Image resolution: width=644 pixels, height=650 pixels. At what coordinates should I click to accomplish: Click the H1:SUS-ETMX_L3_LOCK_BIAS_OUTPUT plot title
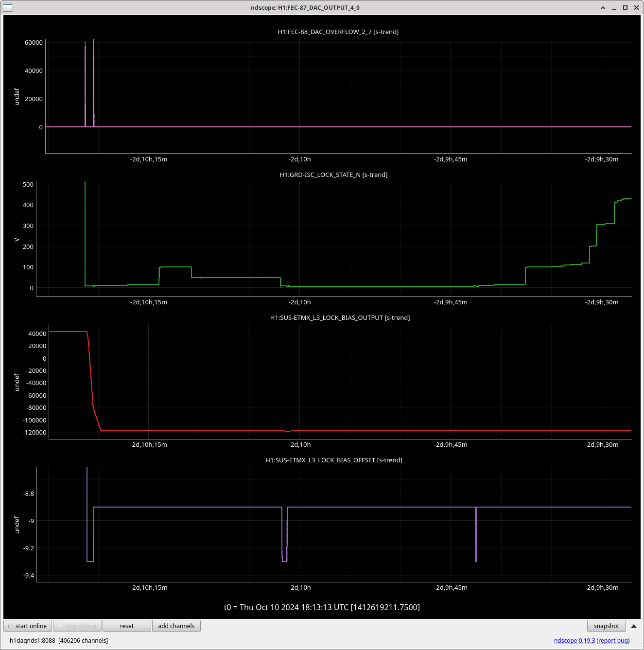(x=340, y=317)
